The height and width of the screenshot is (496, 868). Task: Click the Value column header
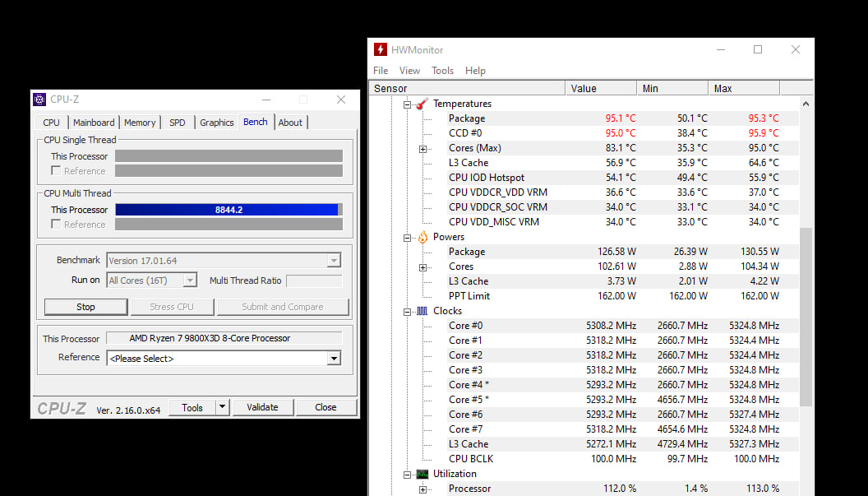coord(601,88)
